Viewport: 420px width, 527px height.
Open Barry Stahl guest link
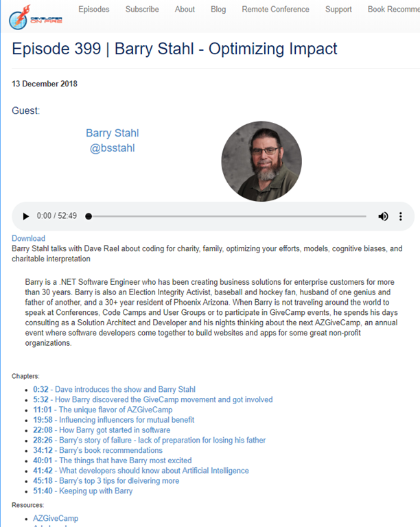[113, 132]
